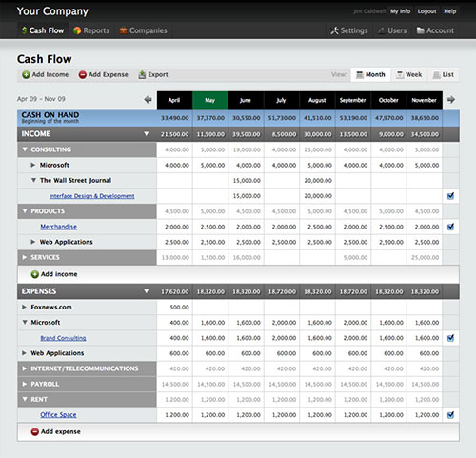This screenshot has width=476, height=458.
Task: Expand Web Applications under Products
Action: pyautogui.click(x=33, y=242)
